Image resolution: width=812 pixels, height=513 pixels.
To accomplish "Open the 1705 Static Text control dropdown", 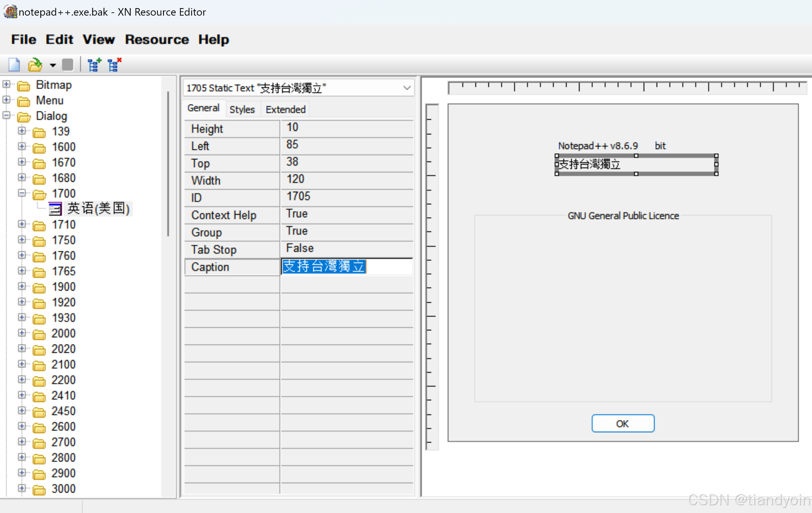I will tap(407, 88).
